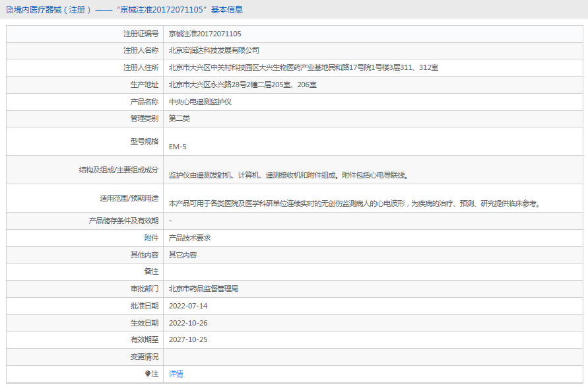Click the document icon before the page title
The width and height of the screenshot is (588, 387).
point(10,10)
